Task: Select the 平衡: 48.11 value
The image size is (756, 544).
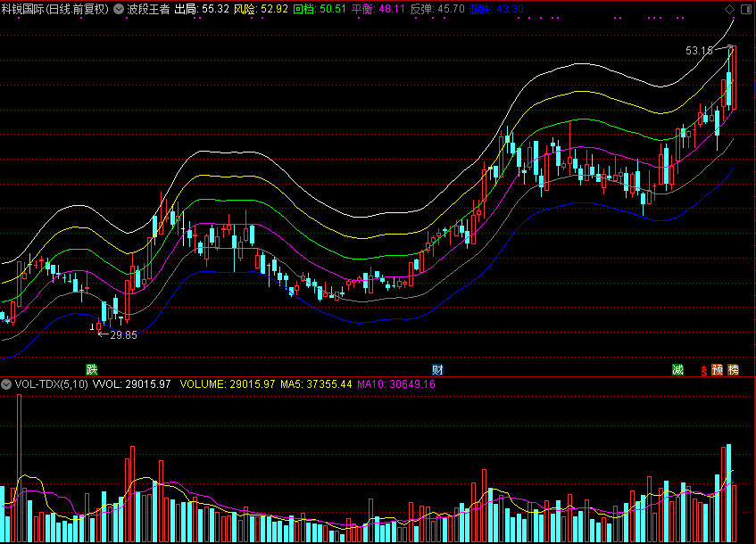Action: [x=378, y=9]
